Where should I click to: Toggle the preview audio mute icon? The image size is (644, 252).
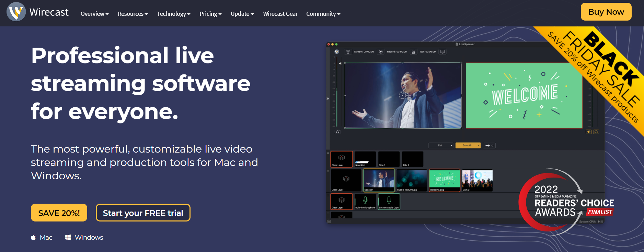pos(337,132)
